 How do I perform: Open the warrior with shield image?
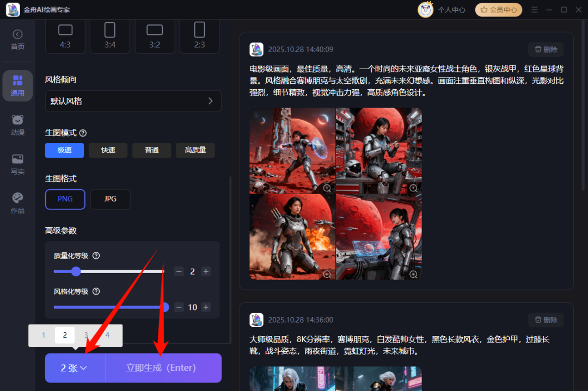(292, 151)
